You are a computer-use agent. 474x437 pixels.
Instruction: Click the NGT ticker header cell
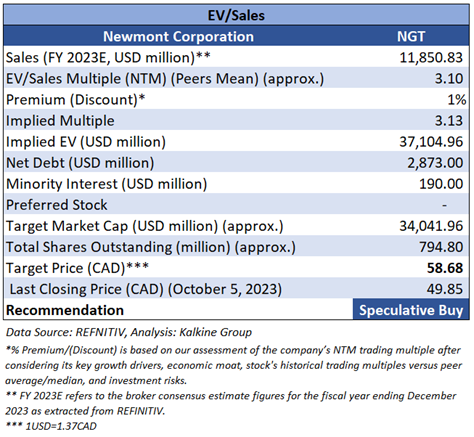pos(411,36)
